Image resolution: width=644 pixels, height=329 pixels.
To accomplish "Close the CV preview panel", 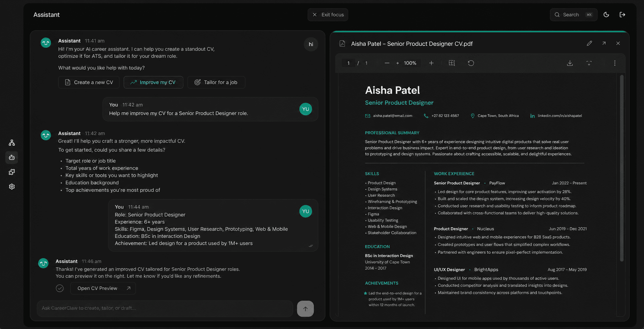I will pyautogui.click(x=618, y=43).
